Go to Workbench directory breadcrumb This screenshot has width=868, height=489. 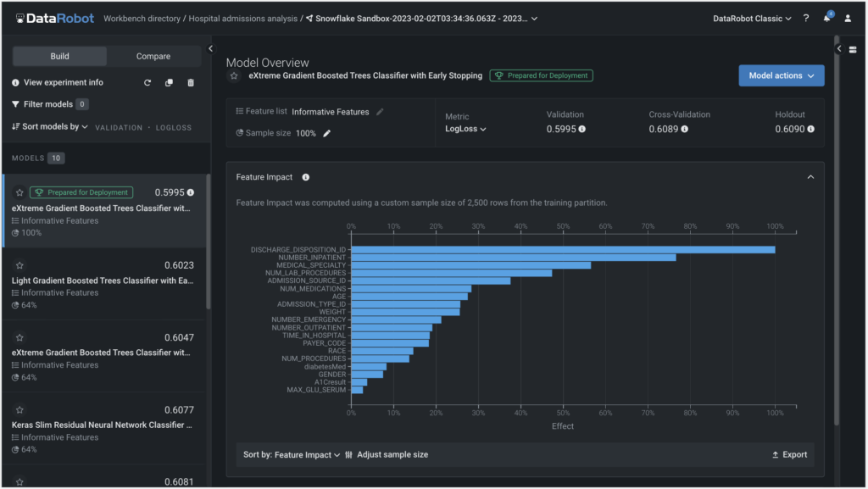142,19
